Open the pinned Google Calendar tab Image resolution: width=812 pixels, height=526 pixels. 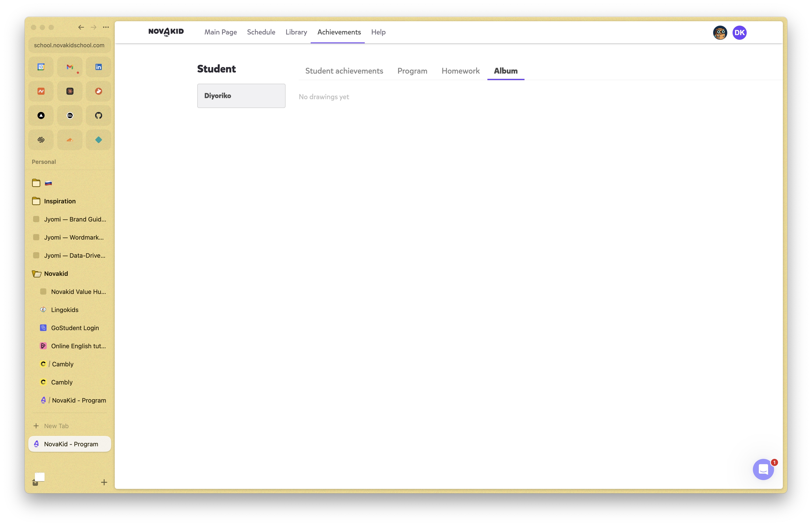41,67
